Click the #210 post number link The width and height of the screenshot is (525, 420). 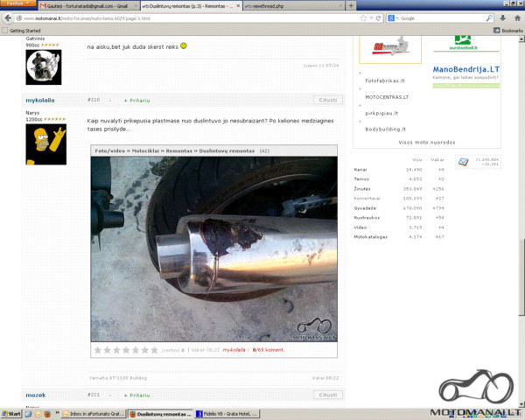94,100
